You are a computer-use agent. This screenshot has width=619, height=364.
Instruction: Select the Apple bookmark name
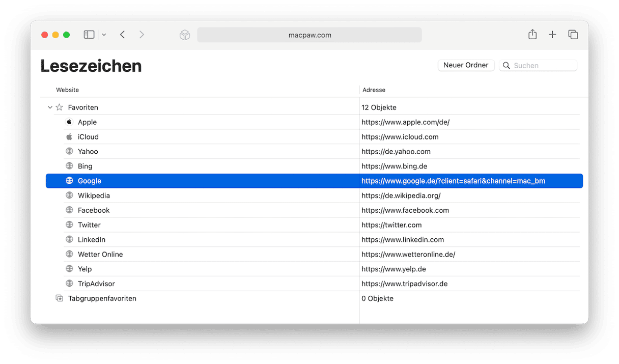(x=87, y=122)
